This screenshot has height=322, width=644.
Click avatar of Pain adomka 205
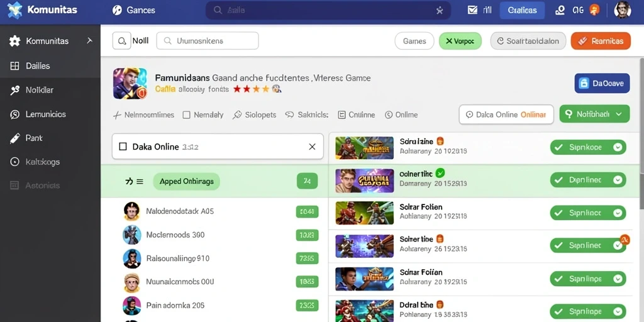click(x=132, y=306)
